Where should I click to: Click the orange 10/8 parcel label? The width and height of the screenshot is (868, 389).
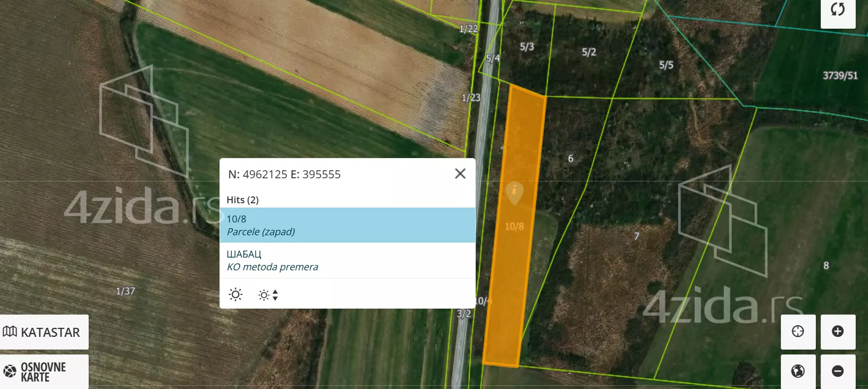coord(514,227)
